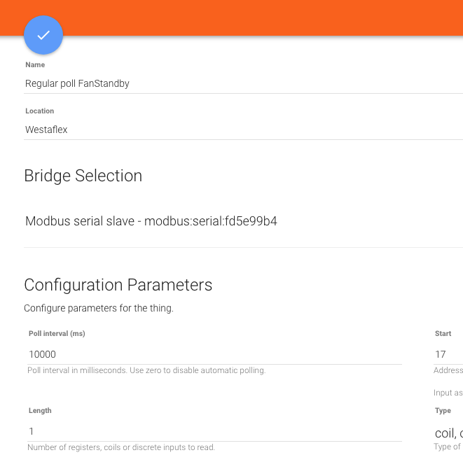Click the Length field showing 1

(214, 431)
